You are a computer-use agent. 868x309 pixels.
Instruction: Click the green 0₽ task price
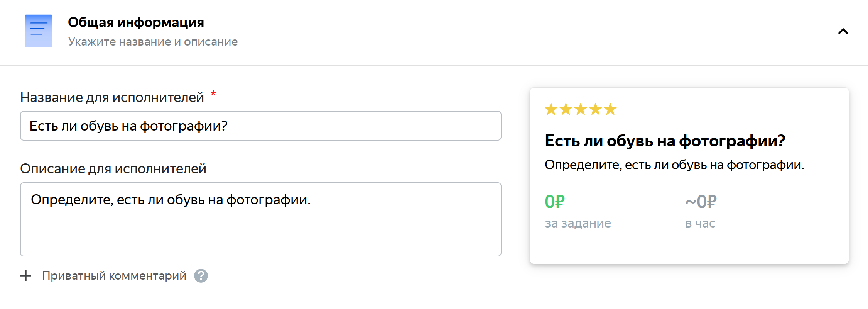(x=554, y=202)
